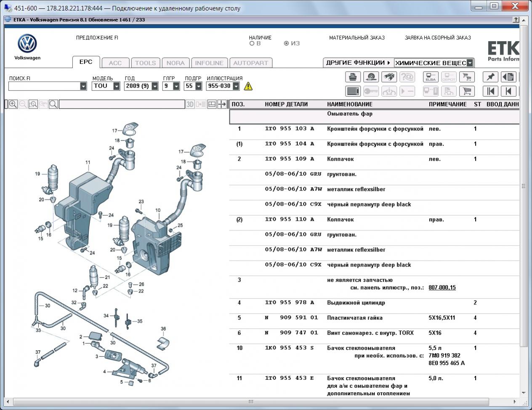Toggle the split layout panel icon
Image resolution: width=532 pixels, height=410 pixels.
tap(212, 104)
